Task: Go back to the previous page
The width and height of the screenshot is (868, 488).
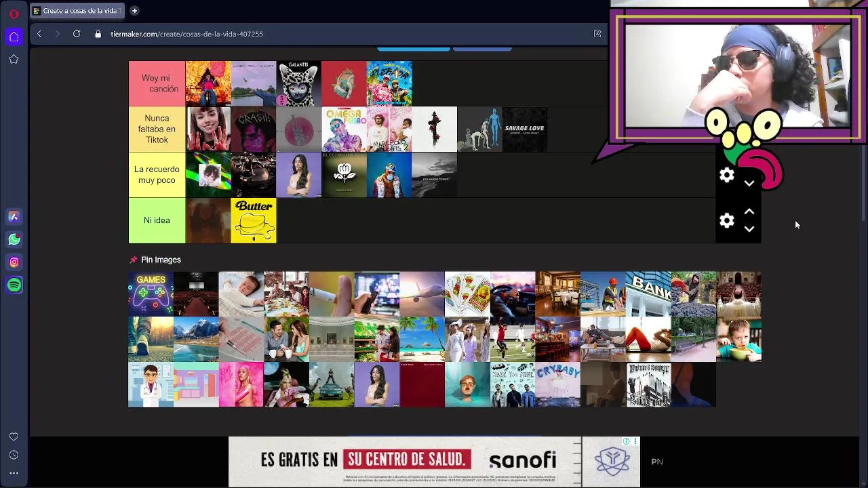Action: point(39,34)
